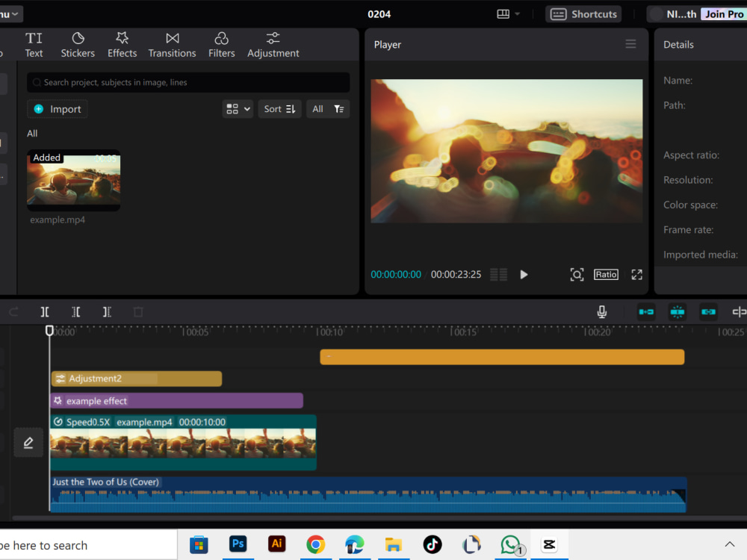Show hidden system tray icons
The width and height of the screenshot is (747, 560).
coord(729,544)
